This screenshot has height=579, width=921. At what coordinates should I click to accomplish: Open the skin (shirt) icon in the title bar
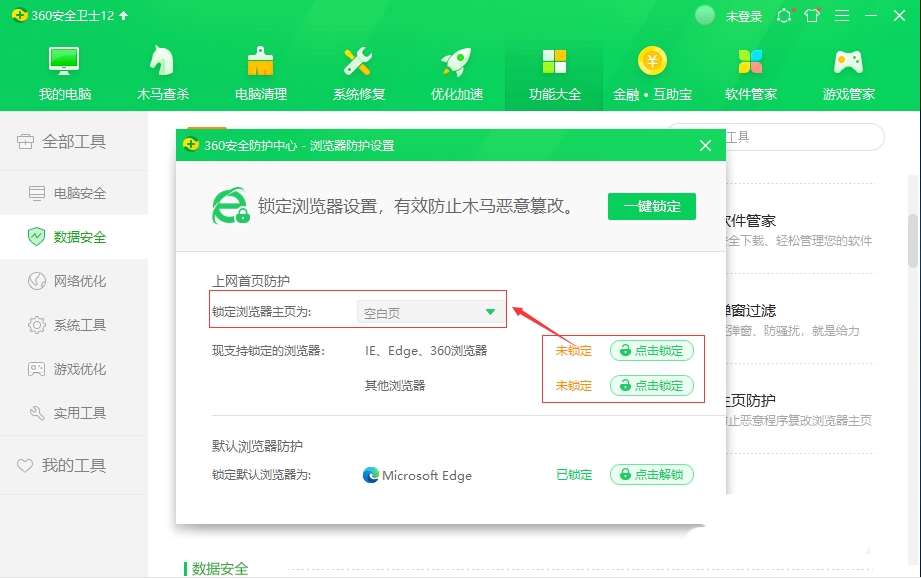point(812,16)
